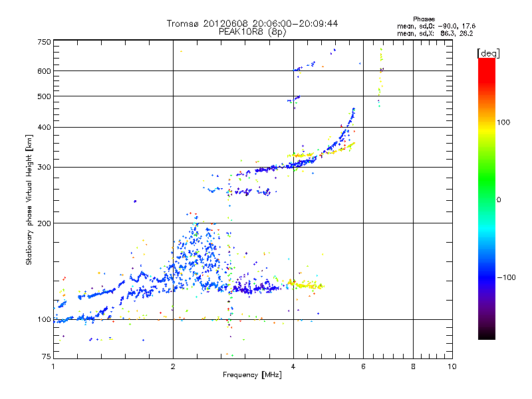The image size is (532, 399).
Task: Click the "Stationary phase Virtual Height [km]" axis title
Action: [x=29, y=199]
